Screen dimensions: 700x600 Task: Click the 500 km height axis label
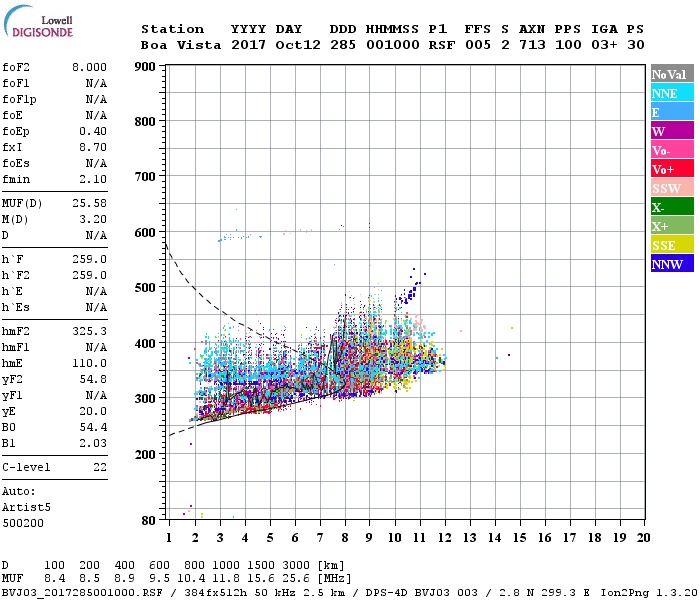pyautogui.click(x=145, y=287)
